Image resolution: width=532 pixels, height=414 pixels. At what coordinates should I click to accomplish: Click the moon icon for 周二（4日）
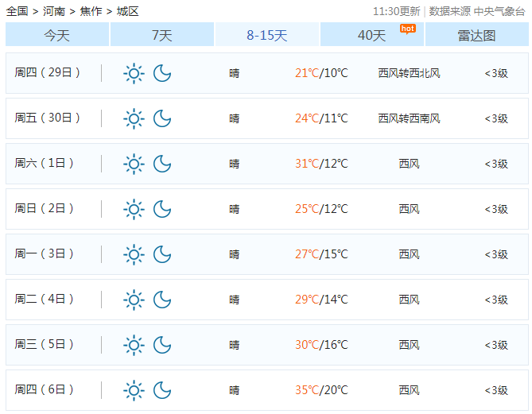tap(162, 300)
